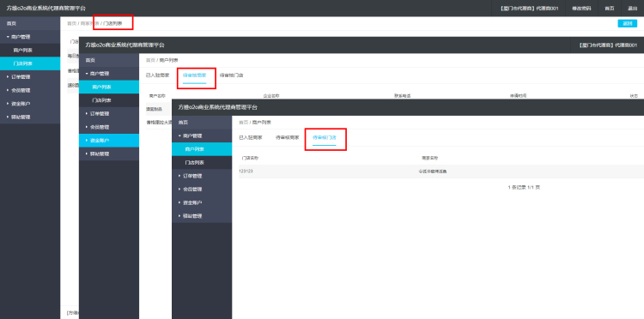Click 门店列表 breadcrumb in back window

click(x=113, y=23)
